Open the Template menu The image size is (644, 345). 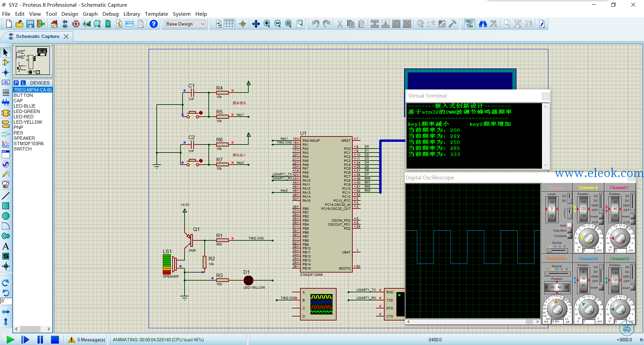pyautogui.click(x=156, y=14)
